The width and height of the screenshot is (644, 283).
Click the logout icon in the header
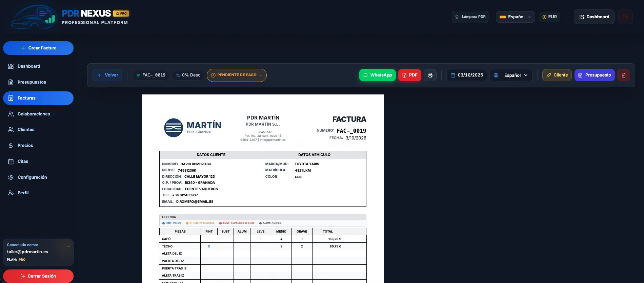tap(625, 17)
